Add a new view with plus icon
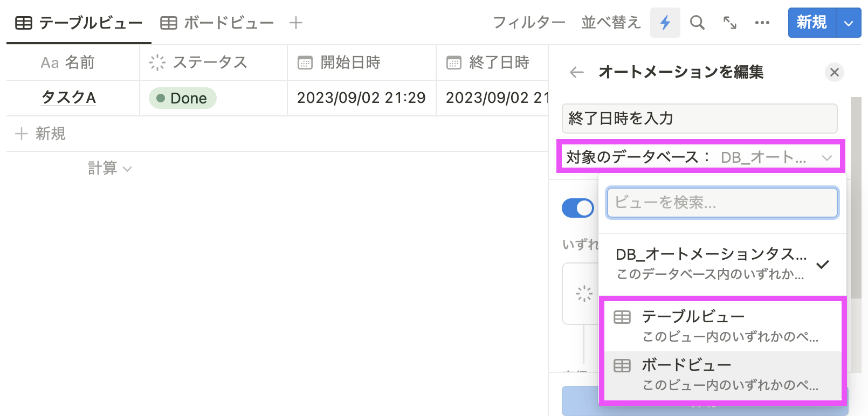The height and width of the screenshot is (416, 868). [295, 23]
